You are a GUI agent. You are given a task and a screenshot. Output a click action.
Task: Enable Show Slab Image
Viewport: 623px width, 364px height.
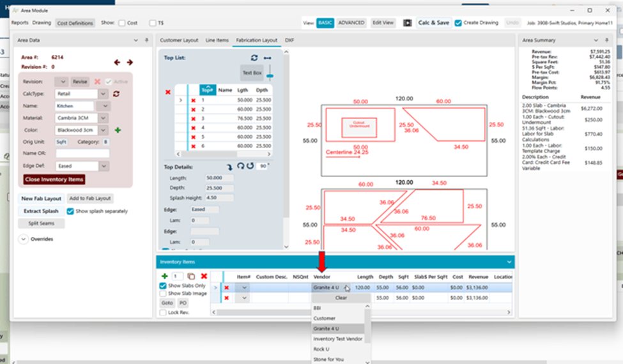coord(163,293)
